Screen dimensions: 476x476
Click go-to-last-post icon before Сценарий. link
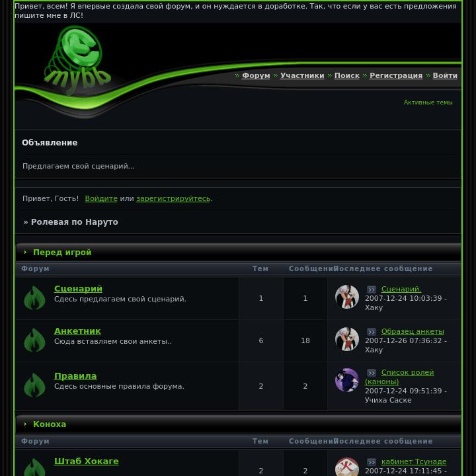pyautogui.click(x=372, y=290)
